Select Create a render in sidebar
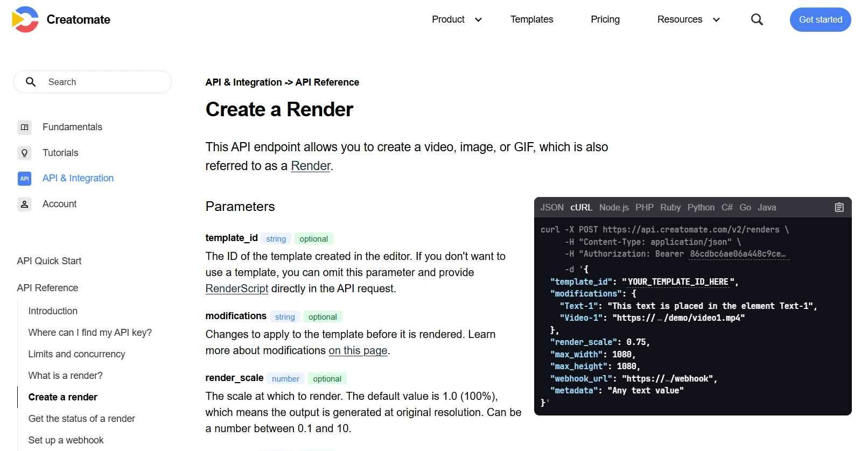Screen dimensions: 868x451 [x=62, y=397]
